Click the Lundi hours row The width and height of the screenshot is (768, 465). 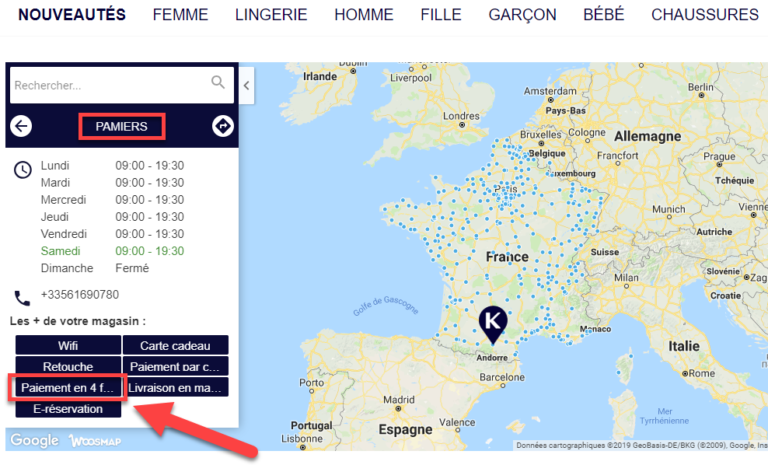112,166
